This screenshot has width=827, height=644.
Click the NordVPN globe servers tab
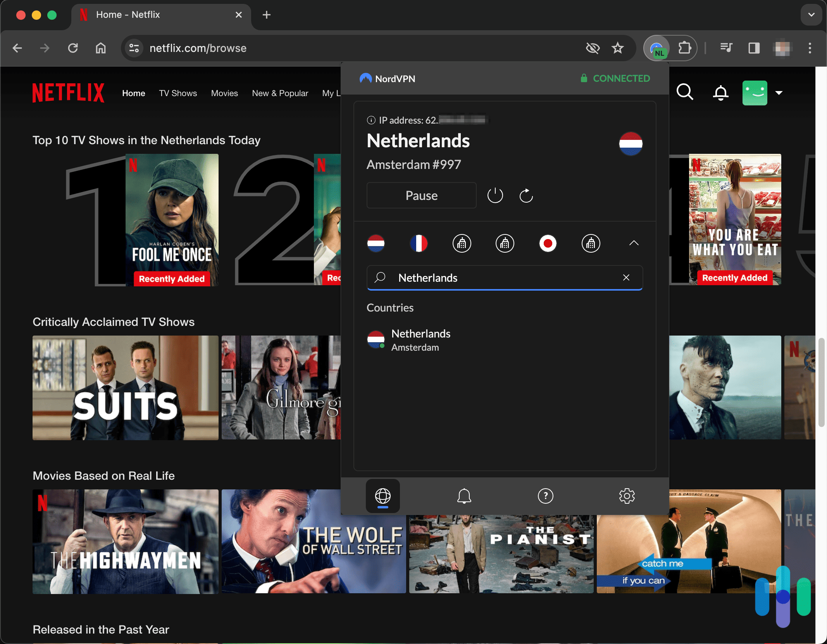coord(382,496)
